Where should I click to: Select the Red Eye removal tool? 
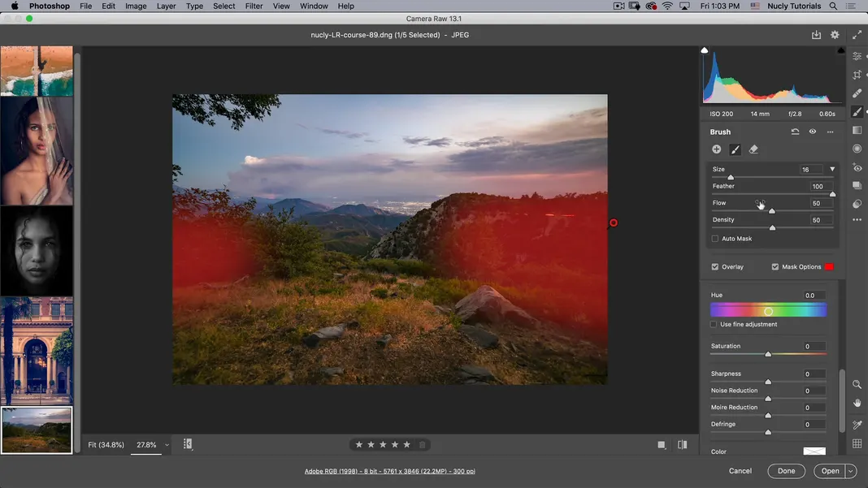click(857, 167)
